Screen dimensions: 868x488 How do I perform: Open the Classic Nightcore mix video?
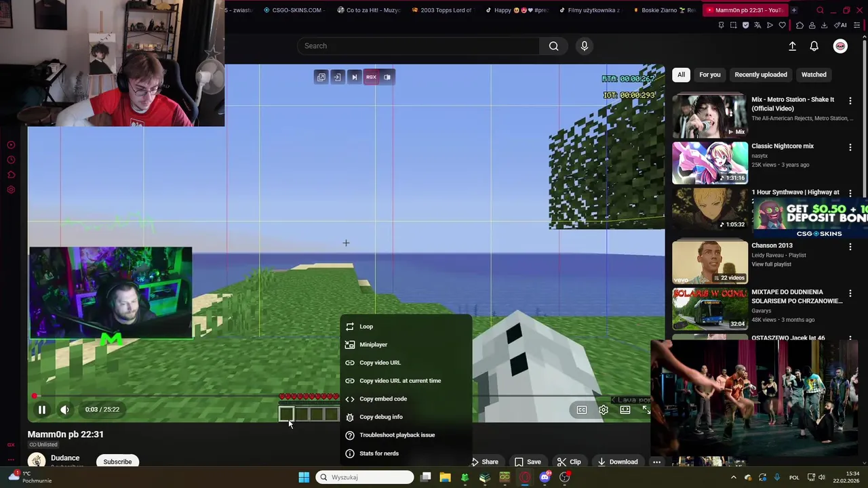point(710,163)
